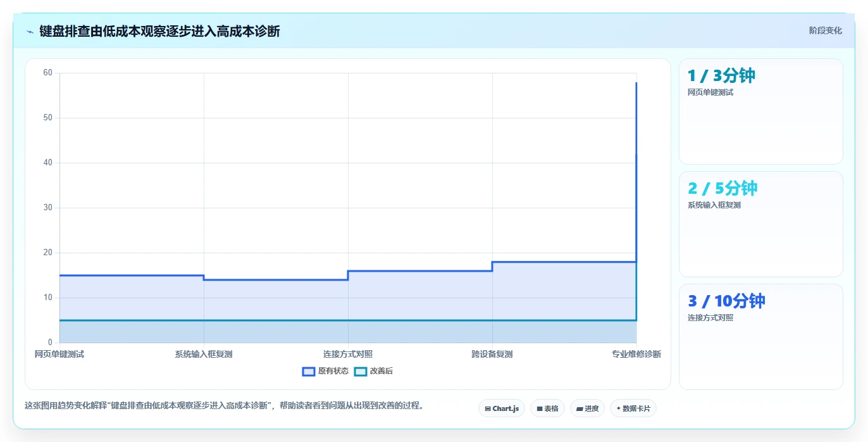Open the 3 / 10分钟 card
Viewport: 868px width, 442px height.
click(760, 337)
